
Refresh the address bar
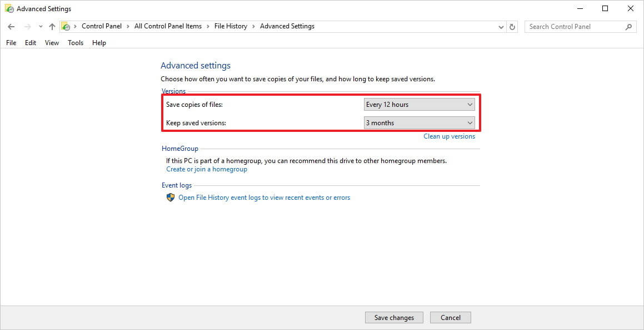click(512, 27)
